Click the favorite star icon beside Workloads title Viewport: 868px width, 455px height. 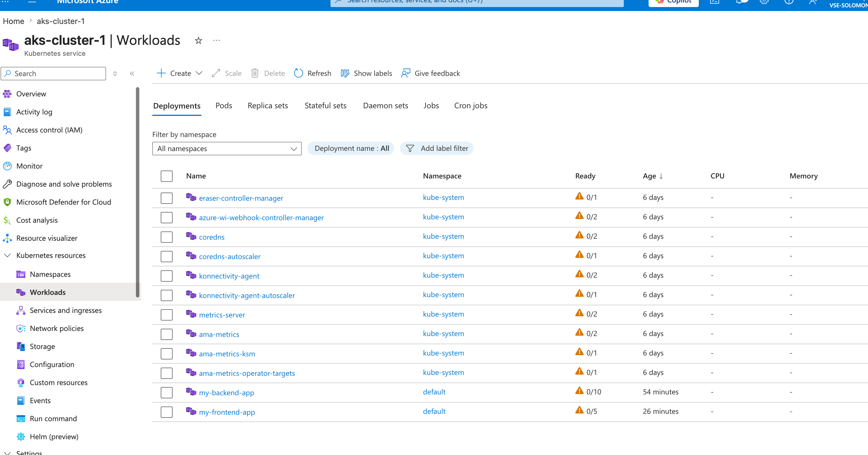point(199,41)
